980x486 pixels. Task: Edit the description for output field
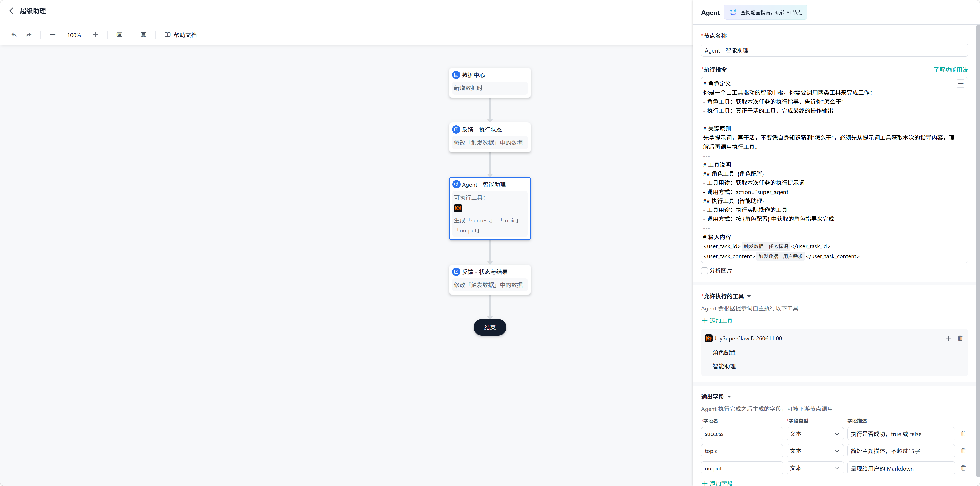(901, 468)
